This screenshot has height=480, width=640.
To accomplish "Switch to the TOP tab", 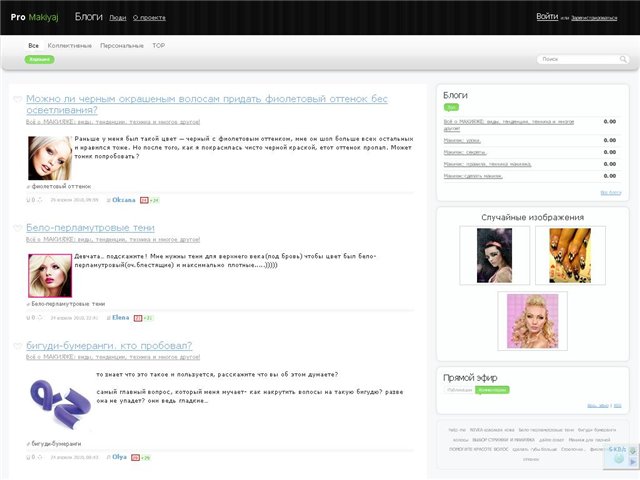I will tap(158, 46).
